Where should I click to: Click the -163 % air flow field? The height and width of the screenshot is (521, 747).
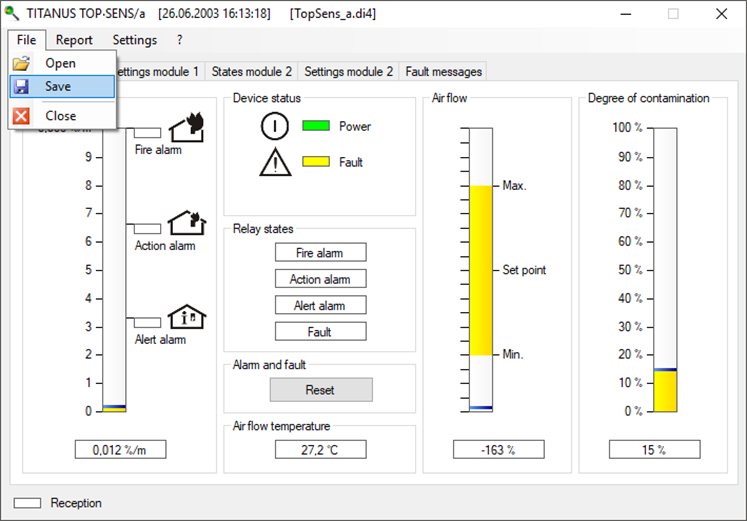tap(499, 450)
